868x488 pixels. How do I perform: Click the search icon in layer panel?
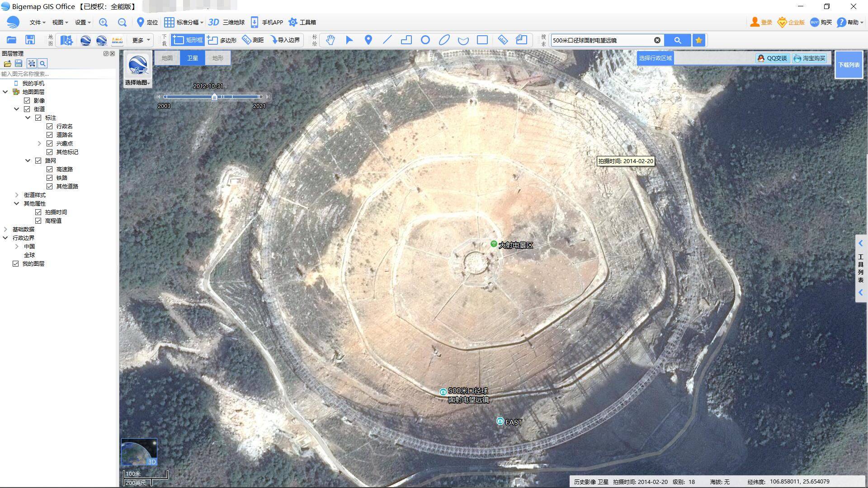point(42,64)
